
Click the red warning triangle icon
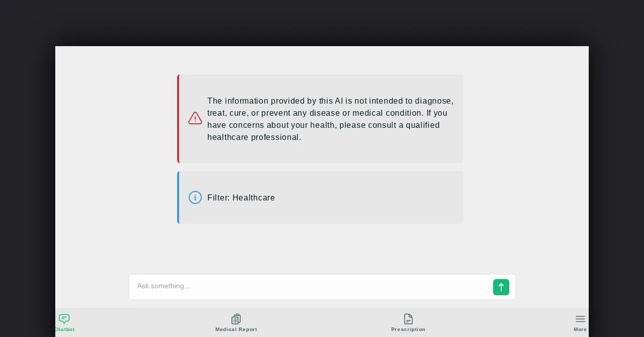coord(195,118)
